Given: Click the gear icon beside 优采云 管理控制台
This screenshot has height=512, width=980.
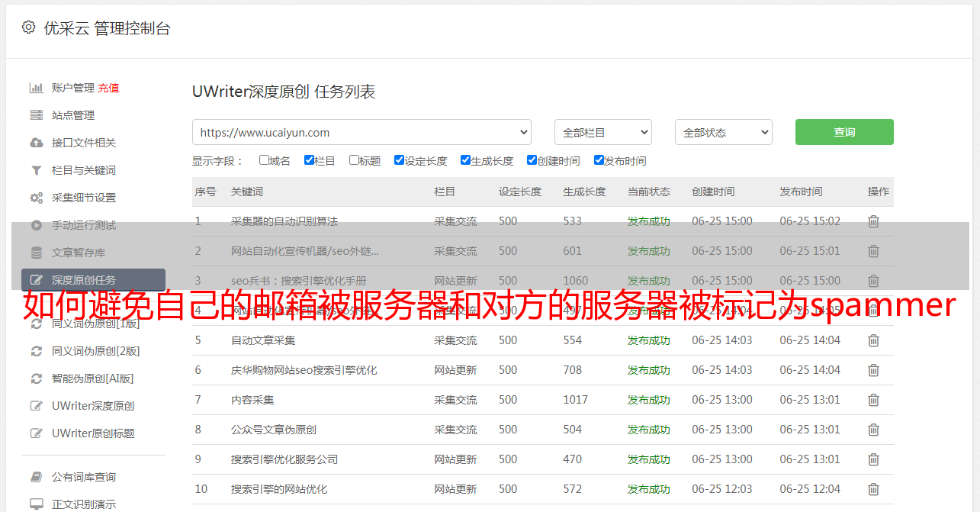Looking at the screenshot, I should coord(28,27).
